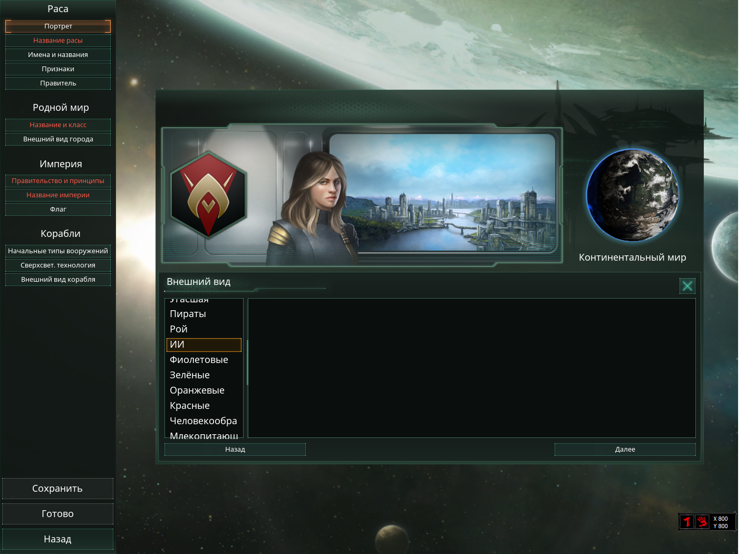Open the Портрет section
The image size is (756, 554).
click(58, 26)
